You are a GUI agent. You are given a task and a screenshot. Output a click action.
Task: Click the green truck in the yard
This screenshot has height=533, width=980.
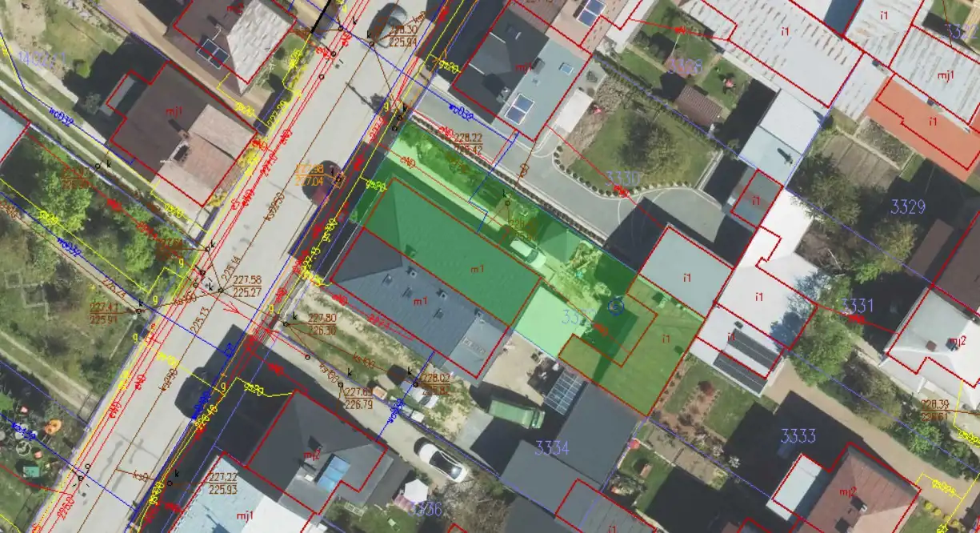click(515, 414)
